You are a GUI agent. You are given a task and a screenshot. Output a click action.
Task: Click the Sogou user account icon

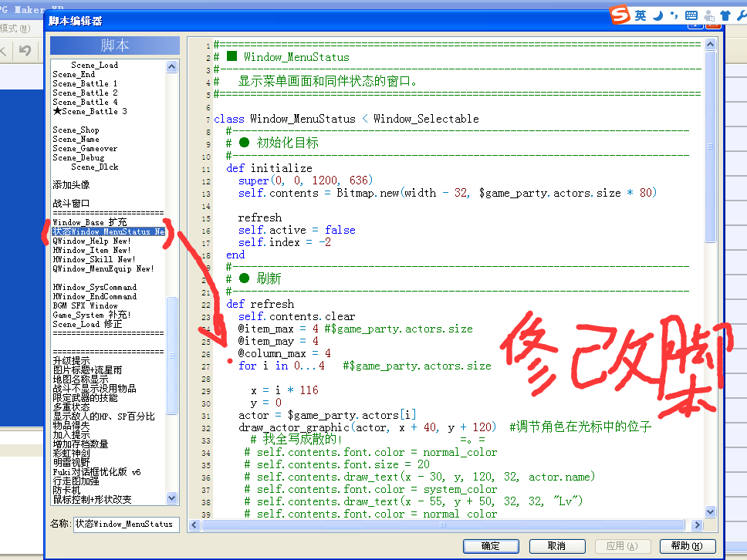tap(709, 15)
